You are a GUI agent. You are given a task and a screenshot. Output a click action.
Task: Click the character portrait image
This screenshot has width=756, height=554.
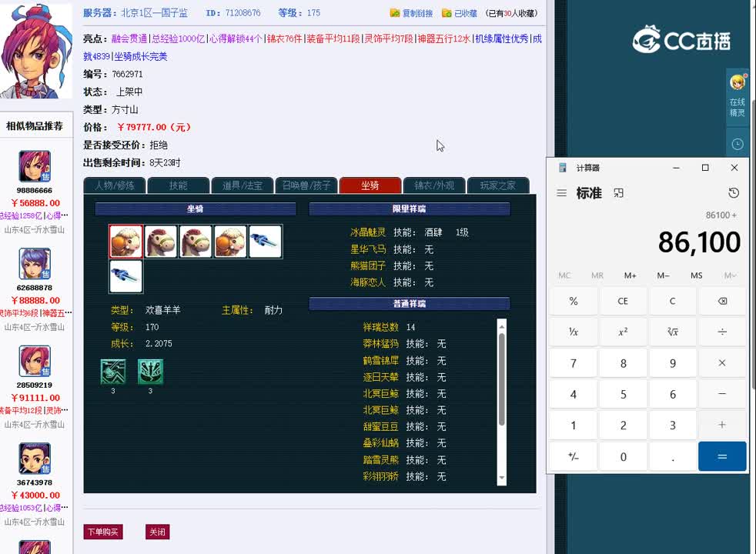click(36, 50)
